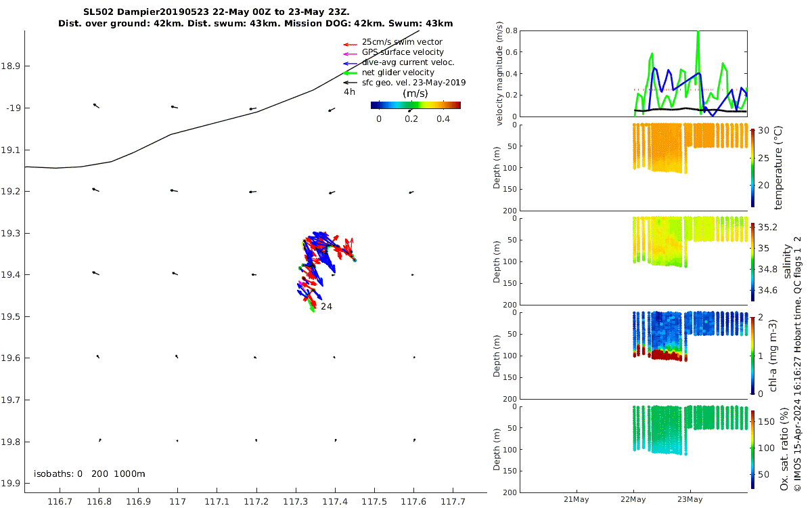Click the 'Ox. sat. ratio (%)' colorbar label
The image size is (812, 508).
783,450
